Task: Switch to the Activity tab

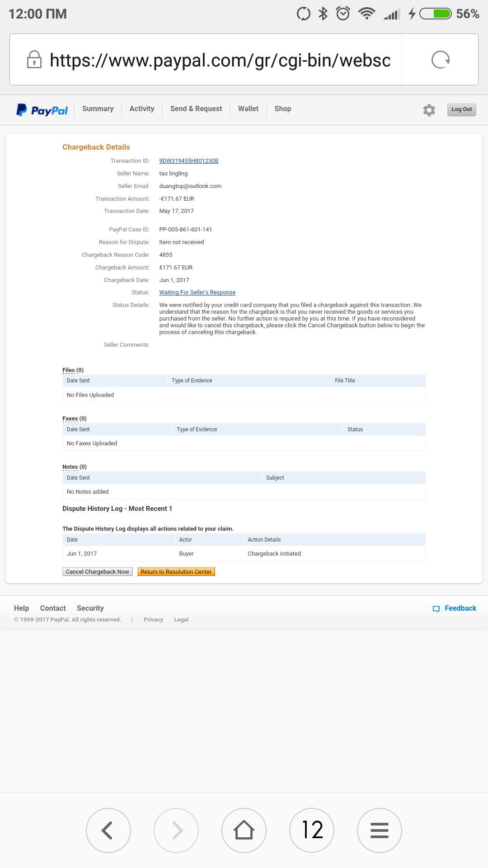Action: click(142, 109)
